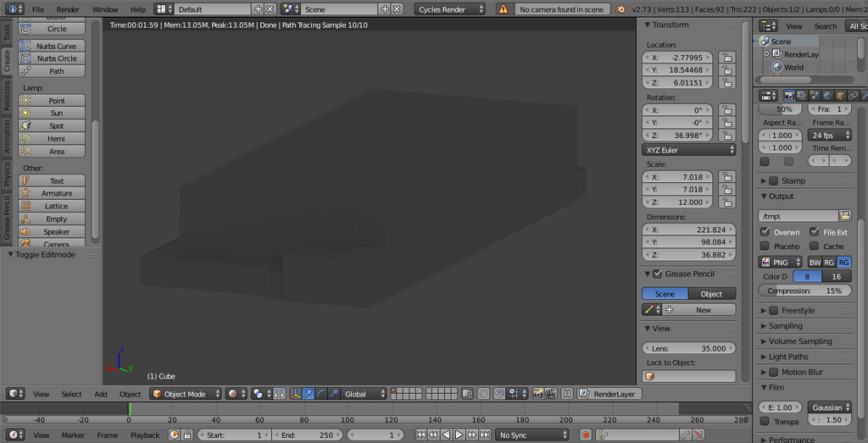Open the World properties tab icon
868x443 pixels.
pos(827,96)
